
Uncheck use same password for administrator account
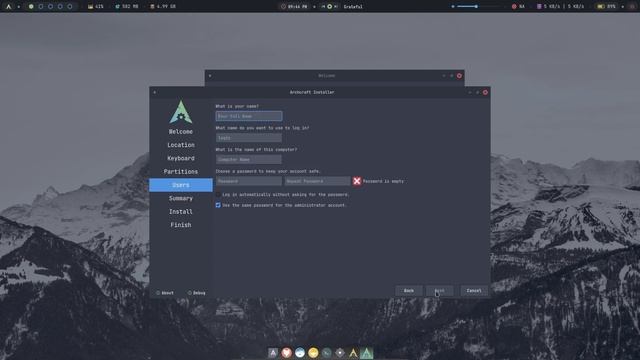click(218, 205)
